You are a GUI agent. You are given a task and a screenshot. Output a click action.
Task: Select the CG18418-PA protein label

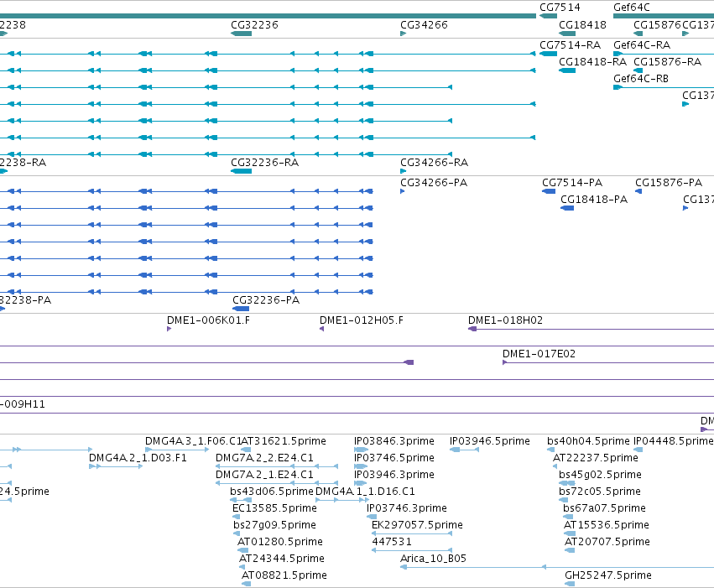tap(594, 200)
